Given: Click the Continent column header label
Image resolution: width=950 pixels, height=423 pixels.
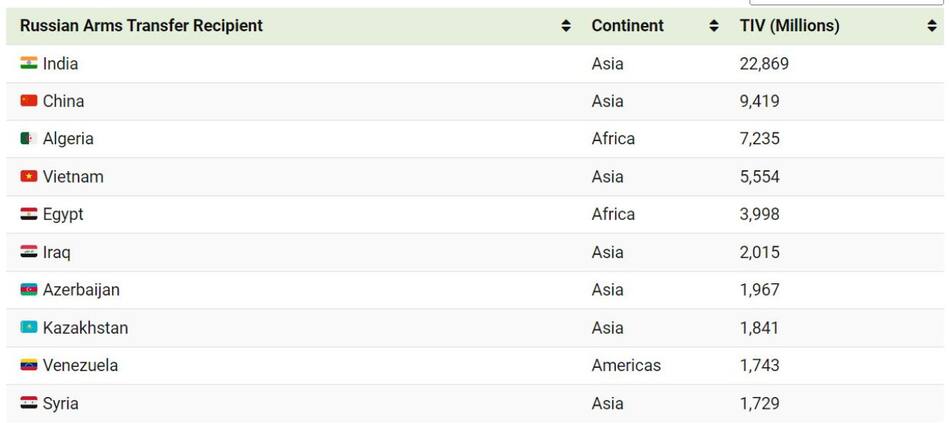Looking at the screenshot, I should click(627, 26).
